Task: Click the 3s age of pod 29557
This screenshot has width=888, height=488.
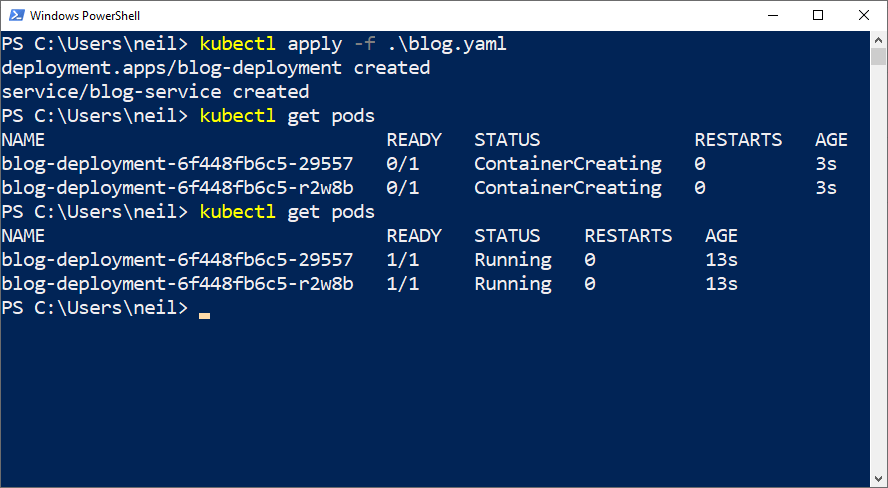Action: click(x=826, y=164)
